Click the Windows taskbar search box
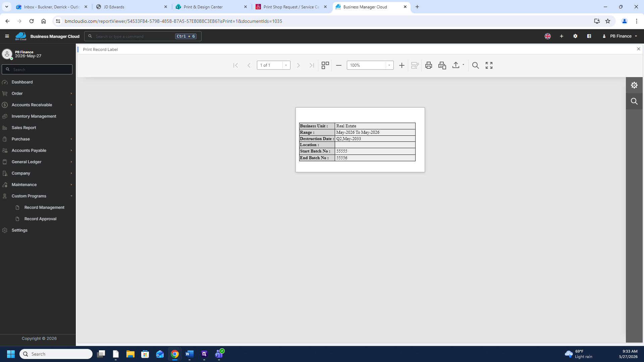 point(56,354)
